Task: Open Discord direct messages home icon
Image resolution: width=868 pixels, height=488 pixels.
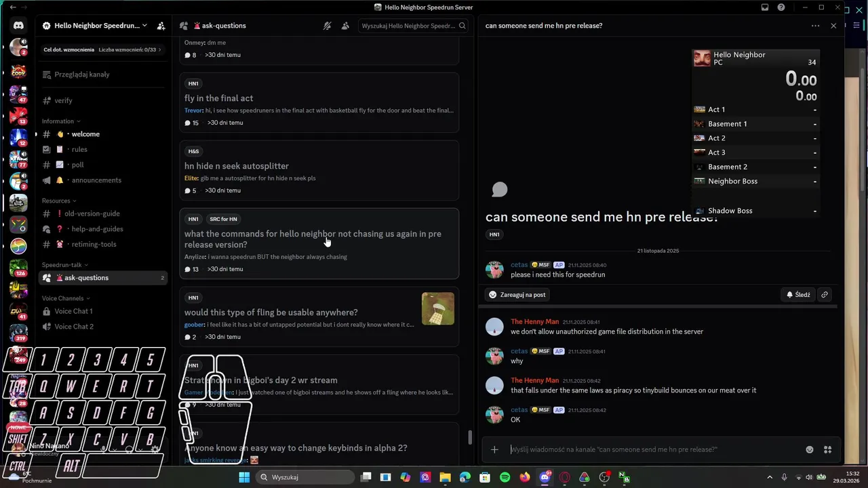Action: 18,26
